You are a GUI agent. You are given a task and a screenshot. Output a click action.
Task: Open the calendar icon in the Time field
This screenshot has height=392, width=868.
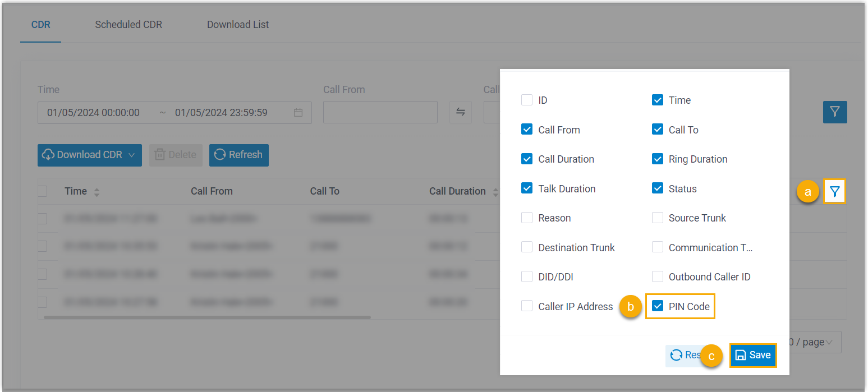pos(298,112)
